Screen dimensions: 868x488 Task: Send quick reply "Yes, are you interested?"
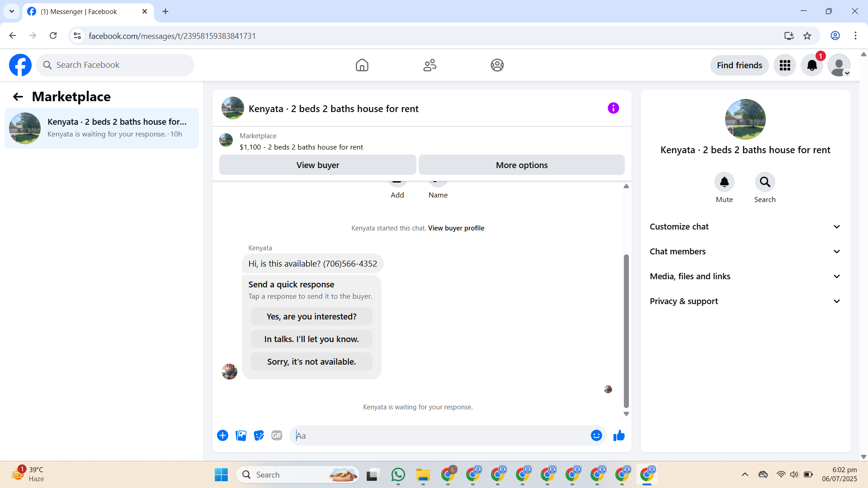pyautogui.click(x=311, y=317)
